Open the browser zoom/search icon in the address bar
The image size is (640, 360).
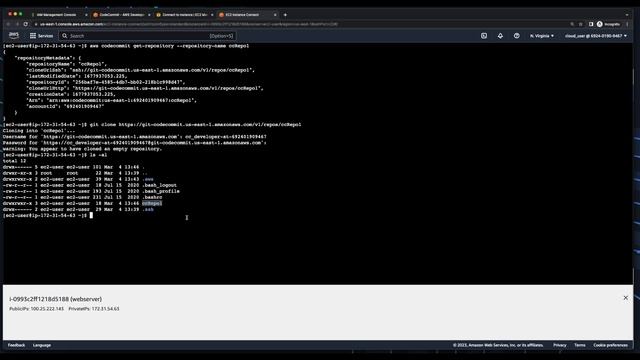(x=572, y=24)
